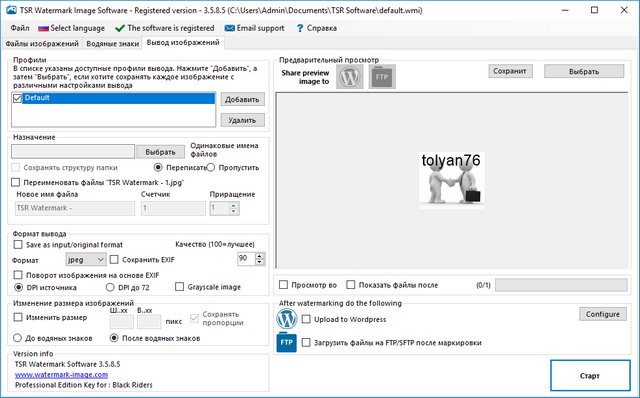The width and height of the screenshot is (640, 398).
Task: Click the increment spinner up arrow
Action: 233,205
